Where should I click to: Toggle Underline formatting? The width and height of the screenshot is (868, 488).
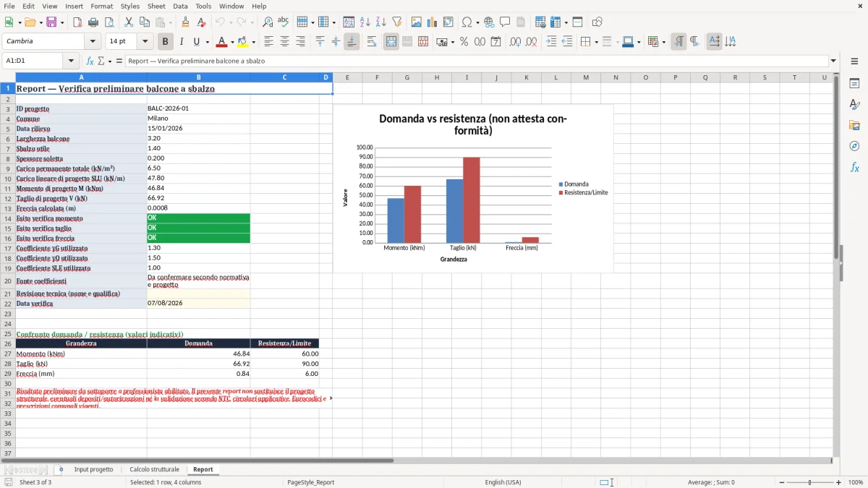tap(196, 42)
